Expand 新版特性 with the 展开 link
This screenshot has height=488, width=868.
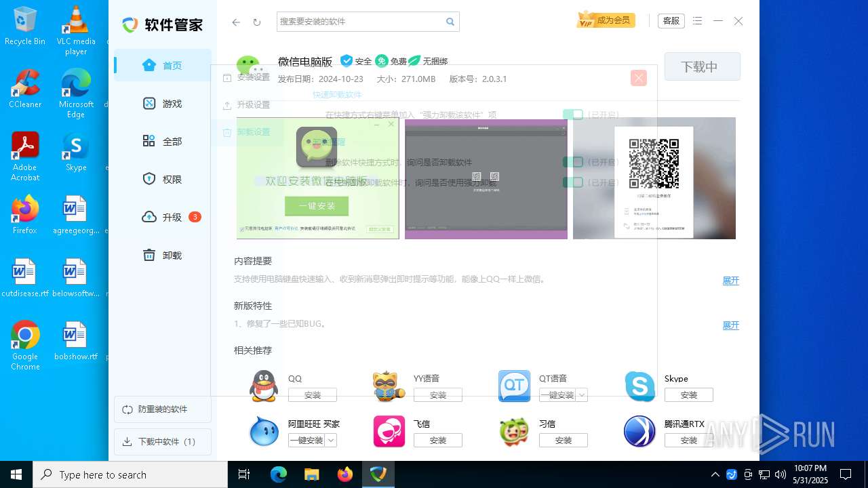click(730, 325)
